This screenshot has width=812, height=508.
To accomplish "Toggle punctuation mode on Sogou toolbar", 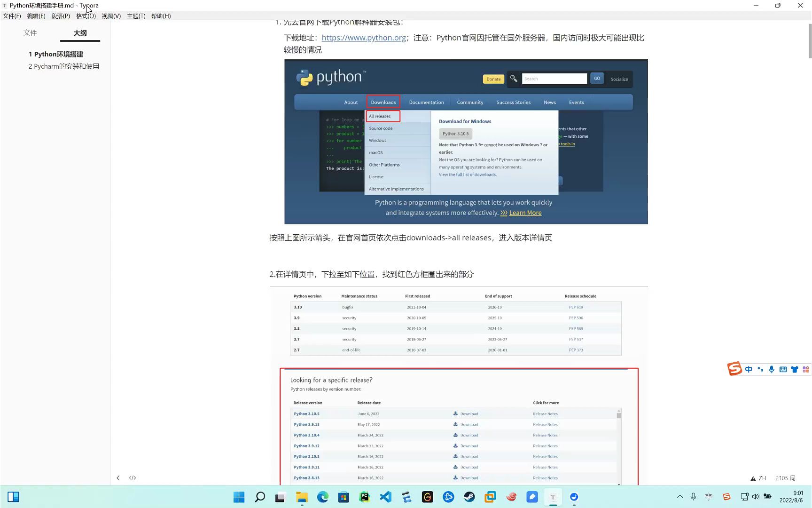I will (760, 369).
